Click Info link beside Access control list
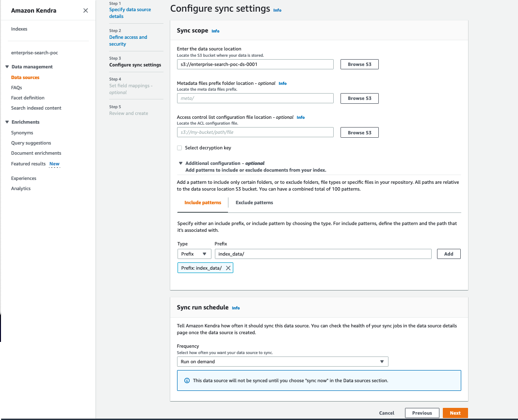This screenshot has height=420, width=518. tap(301, 117)
